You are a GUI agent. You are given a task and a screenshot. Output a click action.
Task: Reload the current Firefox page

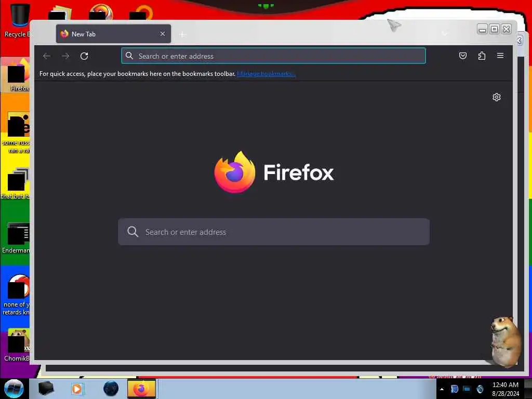84,56
